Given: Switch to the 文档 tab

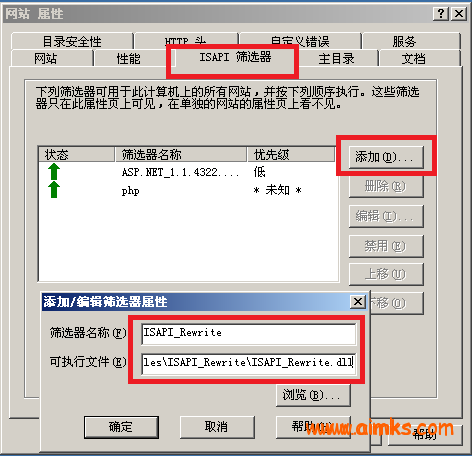Looking at the screenshot, I should coord(413,58).
